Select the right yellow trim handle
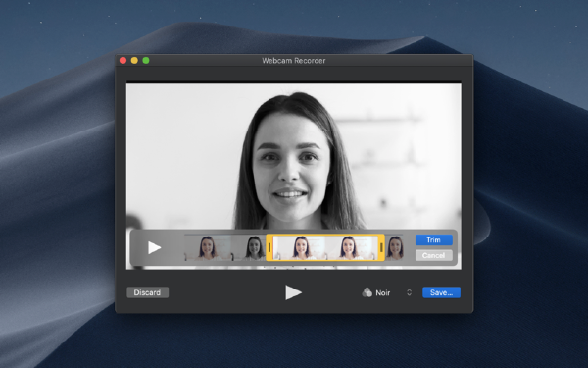588x368 pixels. click(381, 247)
